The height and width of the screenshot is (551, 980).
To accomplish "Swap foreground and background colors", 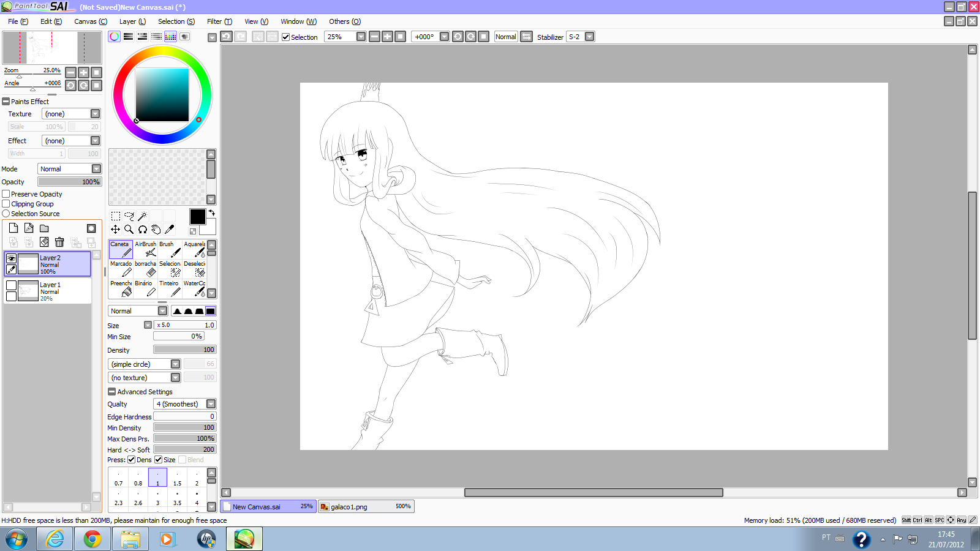I will click(211, 213).
